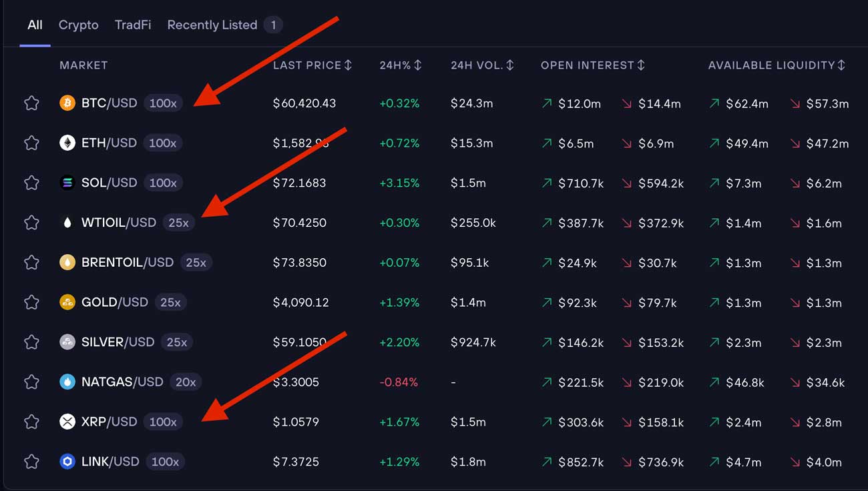Toggle the SILVER/USD star

point(31,342)
